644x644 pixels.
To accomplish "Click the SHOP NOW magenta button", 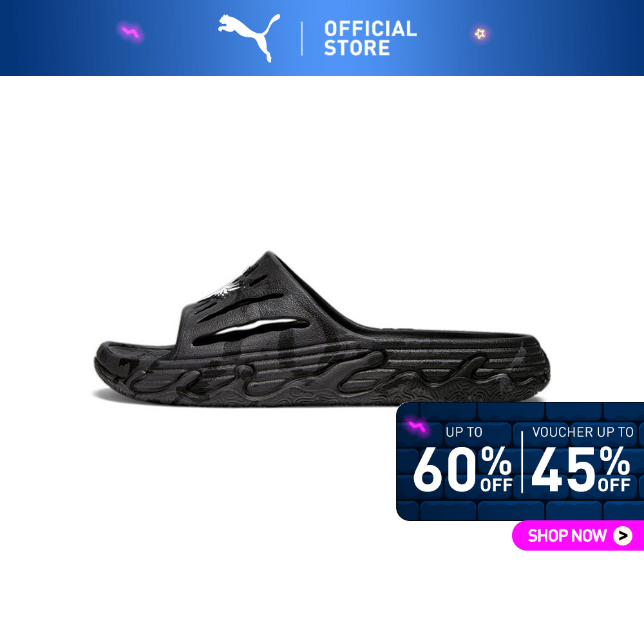I will coord(578,536).
